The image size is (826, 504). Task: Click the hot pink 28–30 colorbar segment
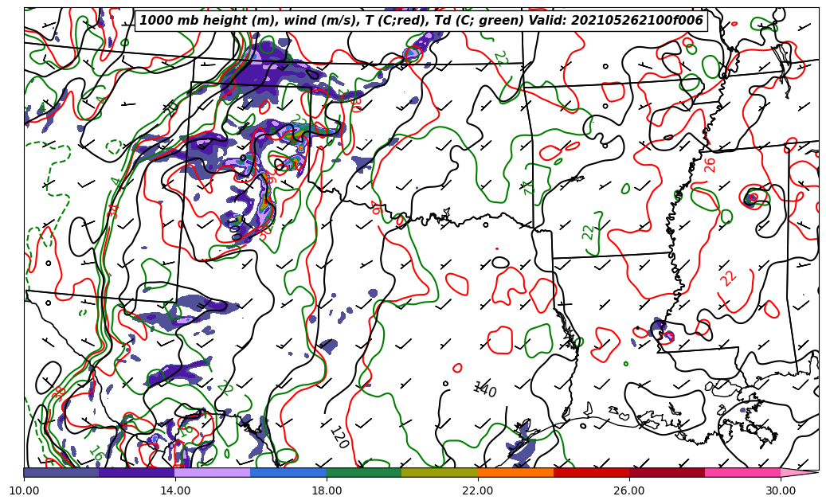pos(742,472)
